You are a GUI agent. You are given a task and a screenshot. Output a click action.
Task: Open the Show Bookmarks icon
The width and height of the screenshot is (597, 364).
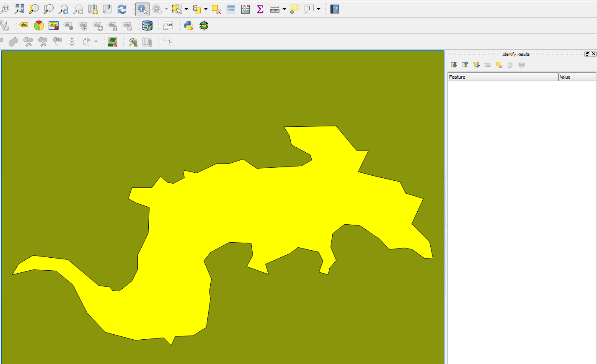click(107, 9)
